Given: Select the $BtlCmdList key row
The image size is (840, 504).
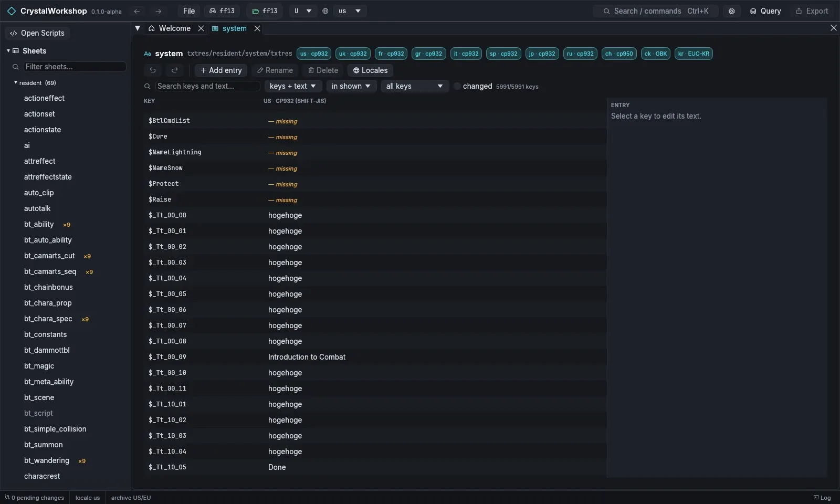Looking at the screenshot, I should point(375,121).
